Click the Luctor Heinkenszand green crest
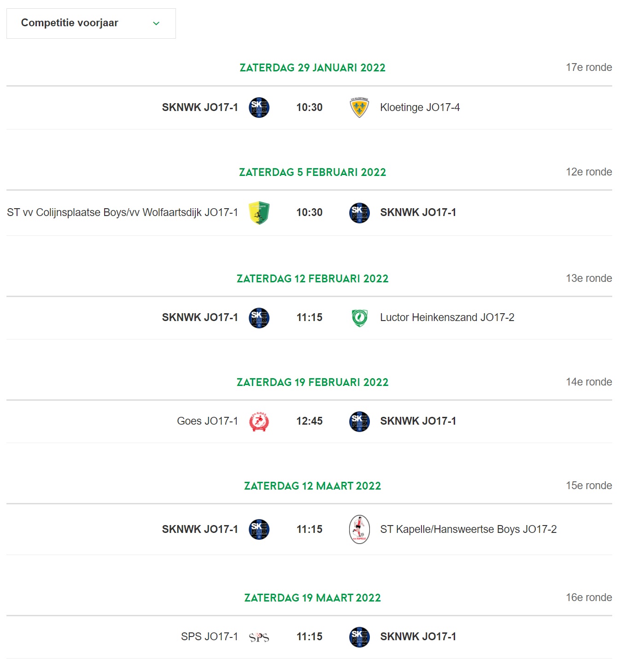 (x=359, y=318)
